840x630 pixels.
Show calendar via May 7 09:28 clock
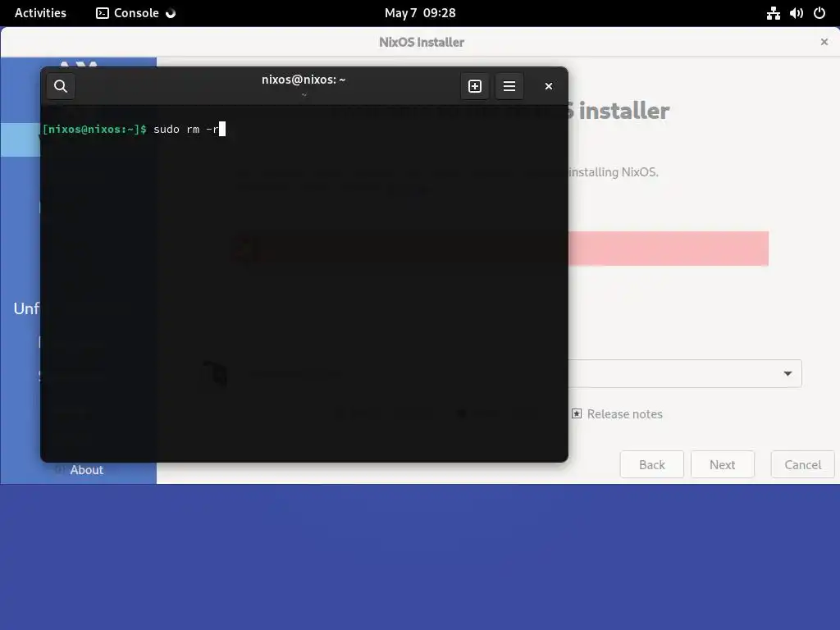pyautogui.click(x=420, y=13)
